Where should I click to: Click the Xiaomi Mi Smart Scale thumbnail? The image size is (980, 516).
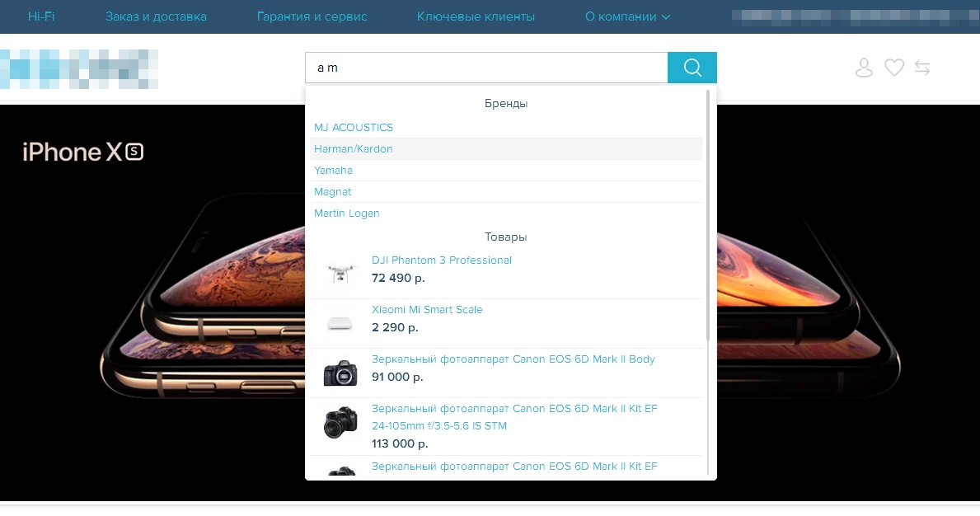coord(340,323)
